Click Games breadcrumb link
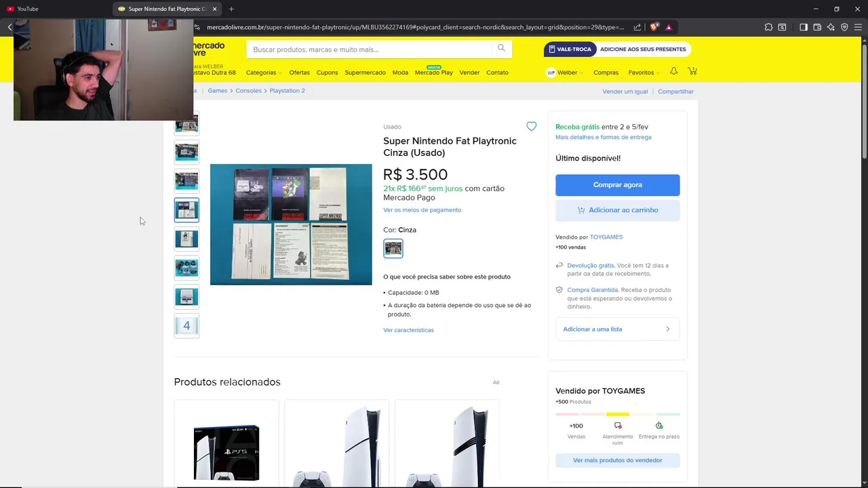 point(218,91)
